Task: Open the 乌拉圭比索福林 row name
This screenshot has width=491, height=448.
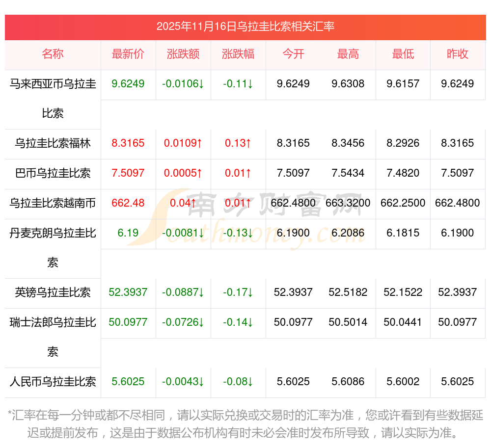Action: coord(53,143)
